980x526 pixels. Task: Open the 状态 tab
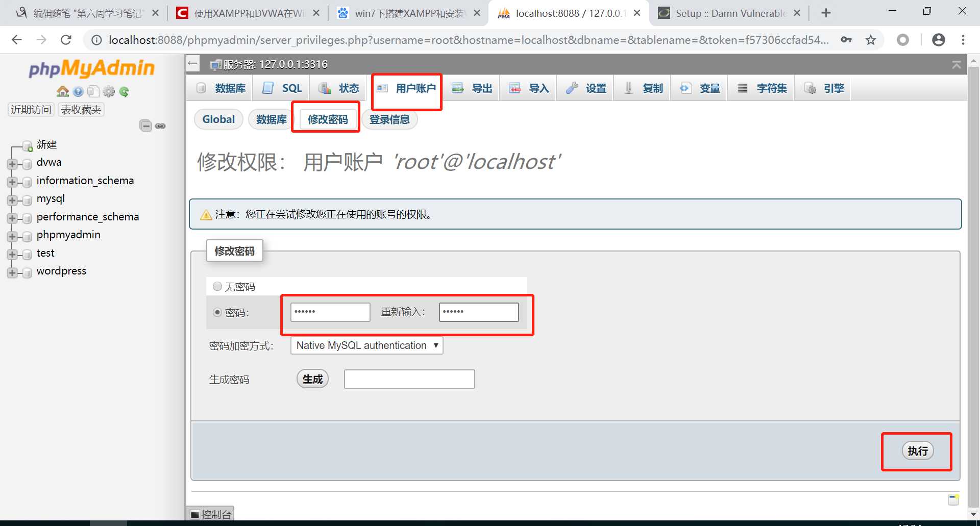(339, 88)
